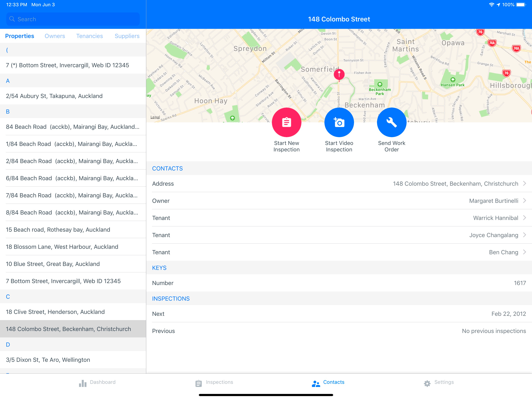
Task: Click the home indicator bar
Action: point(266,395)
